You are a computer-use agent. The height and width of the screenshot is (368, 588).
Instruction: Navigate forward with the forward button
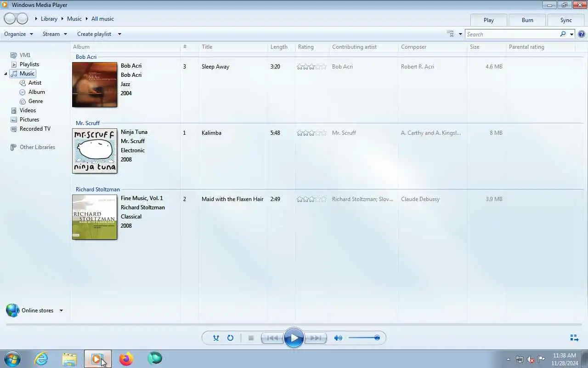tap(23, 19)
